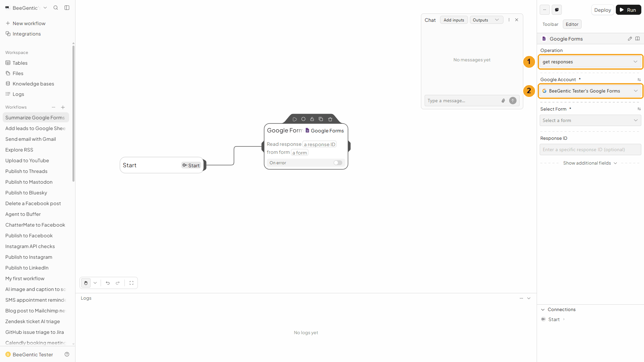Click the Run button
644x362 pixels.
(x=628, y=10)
